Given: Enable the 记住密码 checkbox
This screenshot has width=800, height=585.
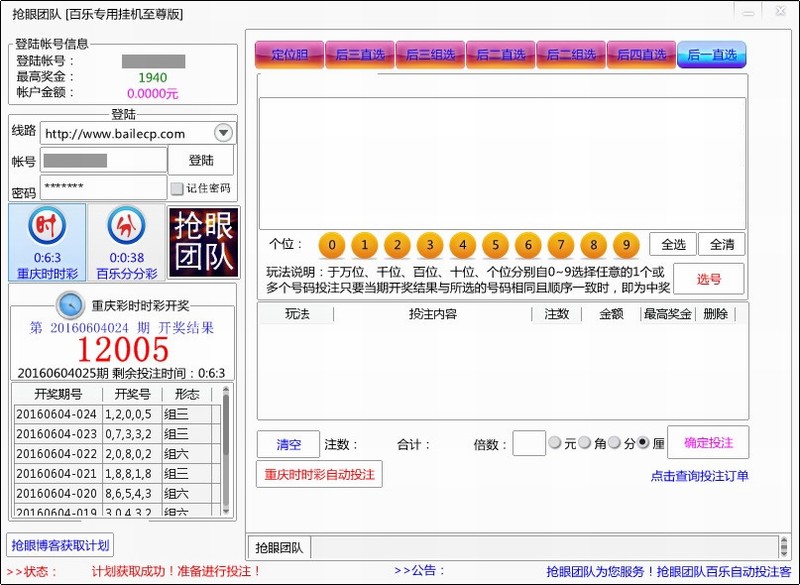Looking at the screenshot, I should pos(177,188).
